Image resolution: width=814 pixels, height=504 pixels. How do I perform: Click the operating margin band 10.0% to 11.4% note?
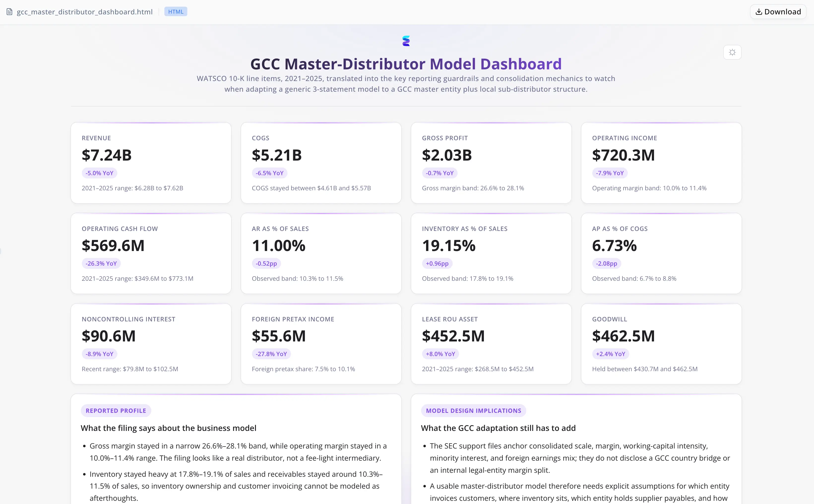point(649,188)
